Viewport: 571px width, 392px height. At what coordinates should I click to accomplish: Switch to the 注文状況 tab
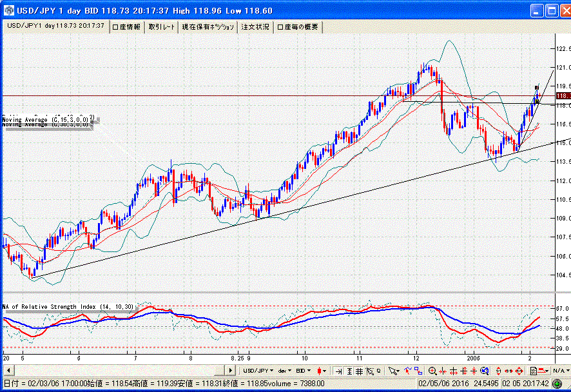click(x=255, y=26)
